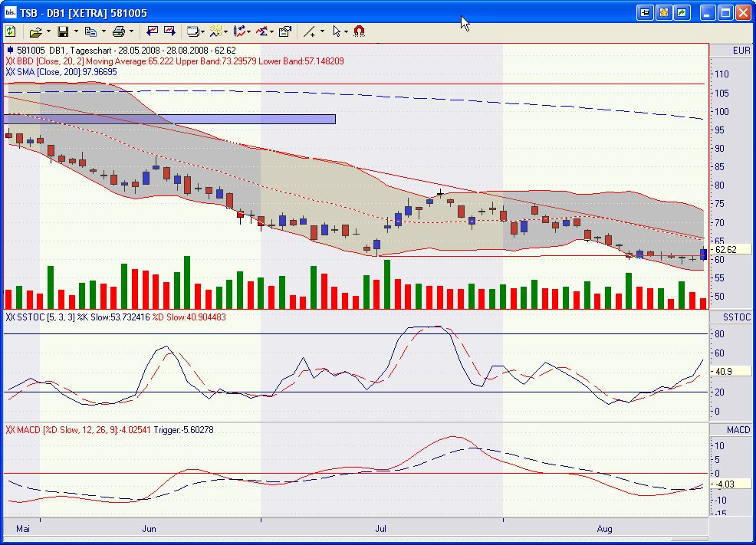
Task: Expand the save icon dropdown arrow
Action: pyautogui.click(x=76, y=31)
